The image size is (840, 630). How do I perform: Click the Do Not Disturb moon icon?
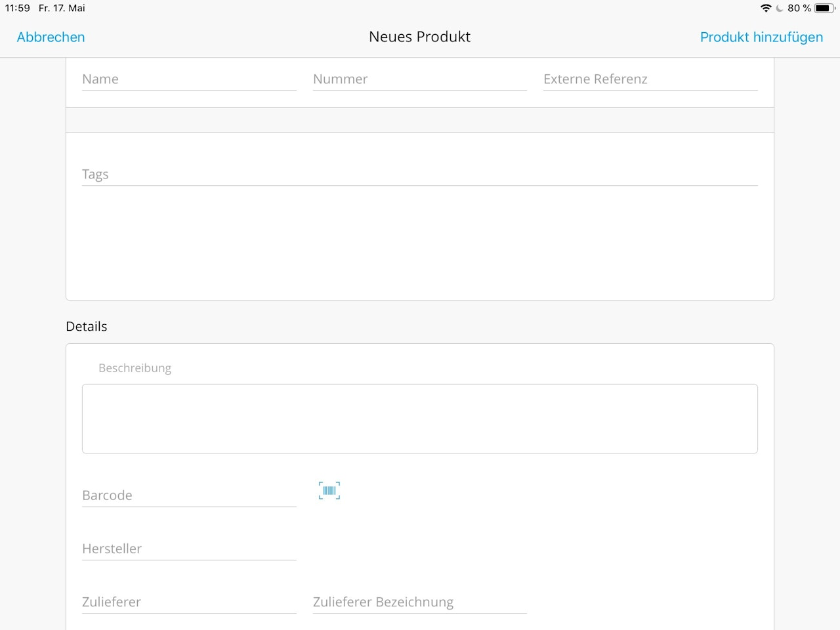(780, 8)
